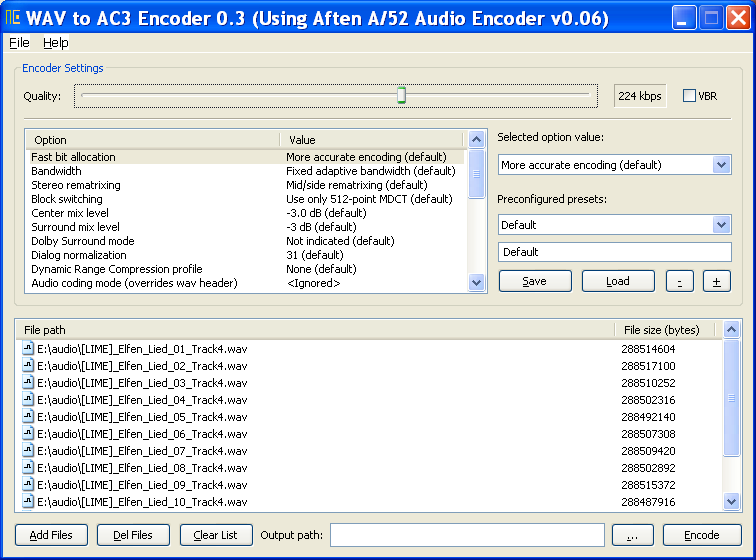The height and width of the screenshot is (560, 756).
Task: Click the value 'Mid/side rematrixing (default)'
Action: 356,185
